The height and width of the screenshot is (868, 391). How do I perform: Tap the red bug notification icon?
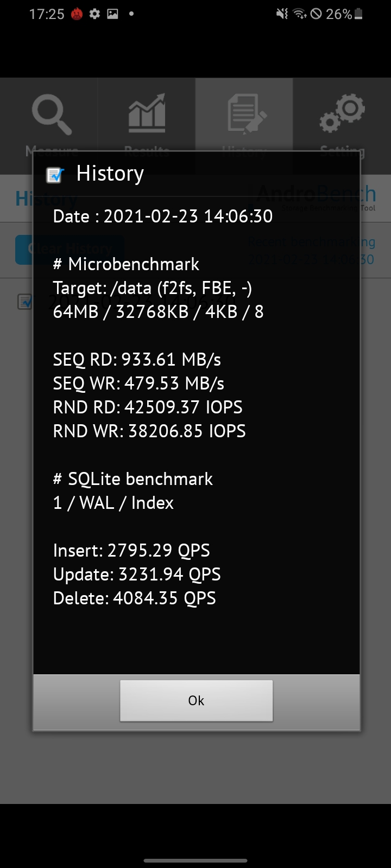pyautogui.click(x=77, y=14)
